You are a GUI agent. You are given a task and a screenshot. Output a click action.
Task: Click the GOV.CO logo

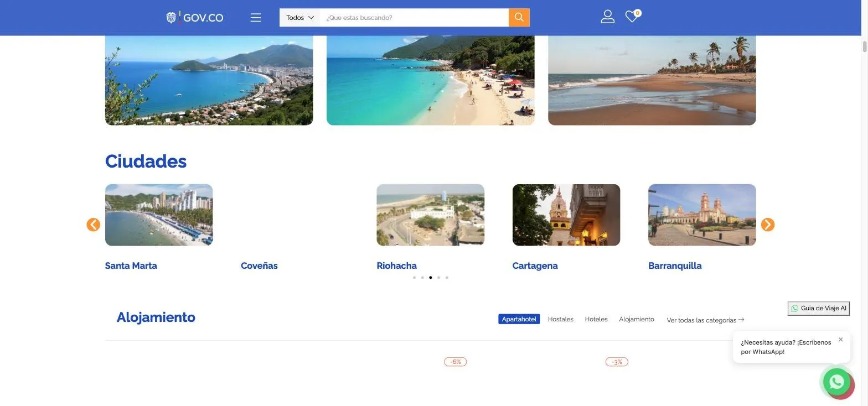pyautogui.click(x=195, y=18)
